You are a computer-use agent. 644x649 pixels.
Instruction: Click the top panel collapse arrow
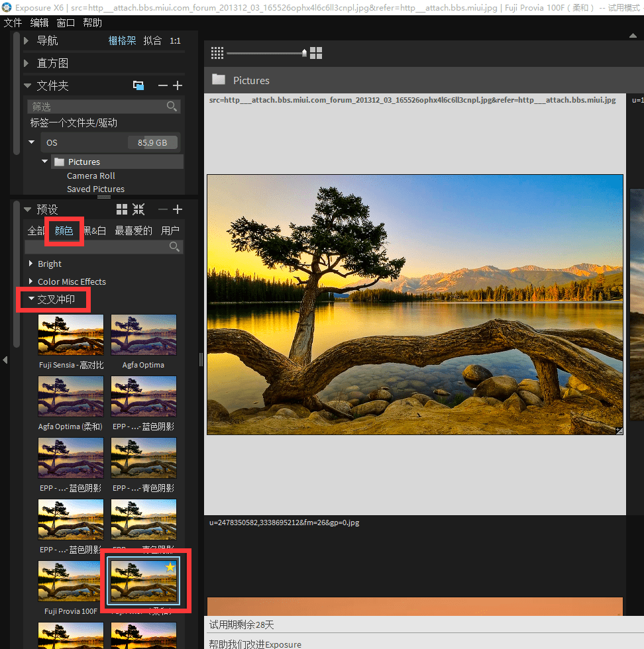633,36
